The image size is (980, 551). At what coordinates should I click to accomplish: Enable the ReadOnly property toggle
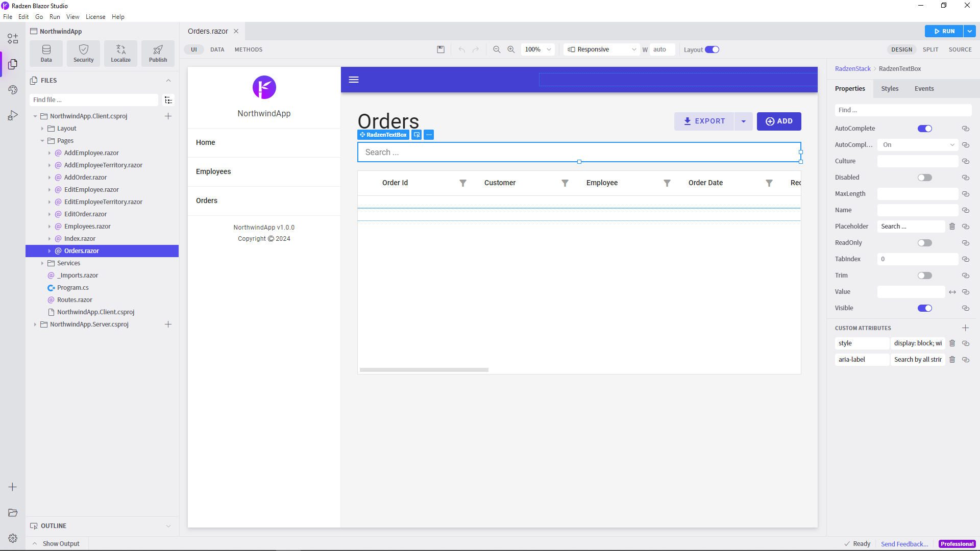point(924,243)
